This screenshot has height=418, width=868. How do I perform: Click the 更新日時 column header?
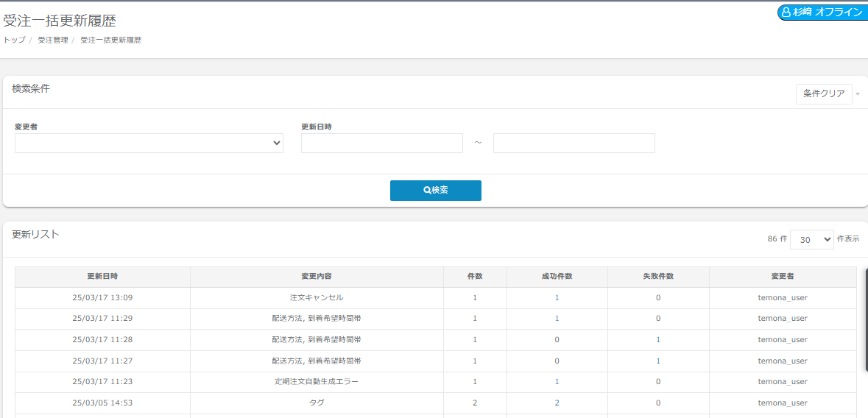click(102, 276)
